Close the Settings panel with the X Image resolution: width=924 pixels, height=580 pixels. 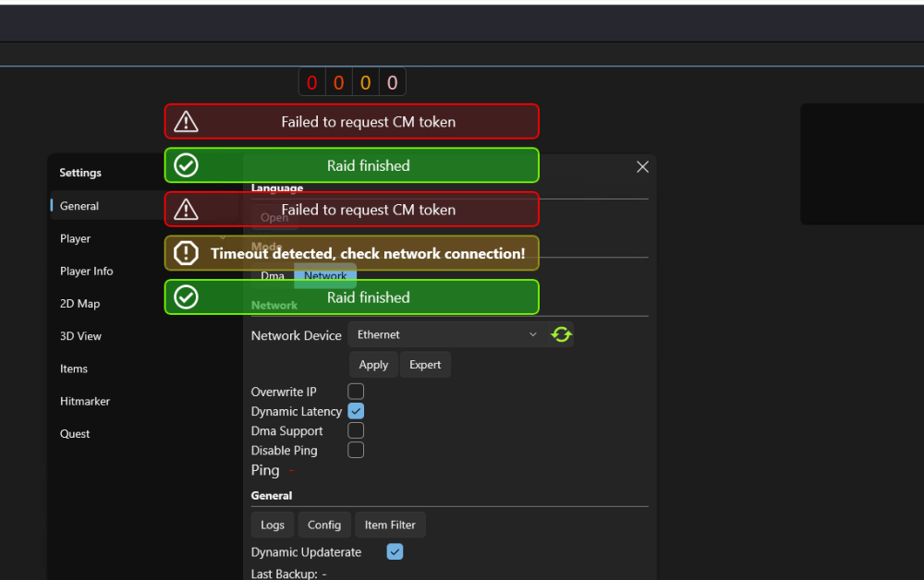coord(642,167)
